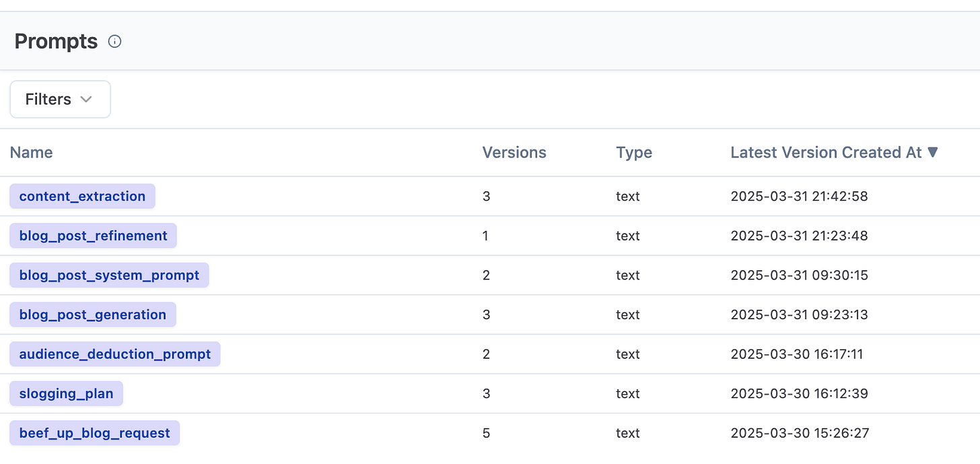Click the date 2025-03-31 21:23:48
Image resolution: width=980 pixels, height=464 pixels.
click(x=799, y=236)
